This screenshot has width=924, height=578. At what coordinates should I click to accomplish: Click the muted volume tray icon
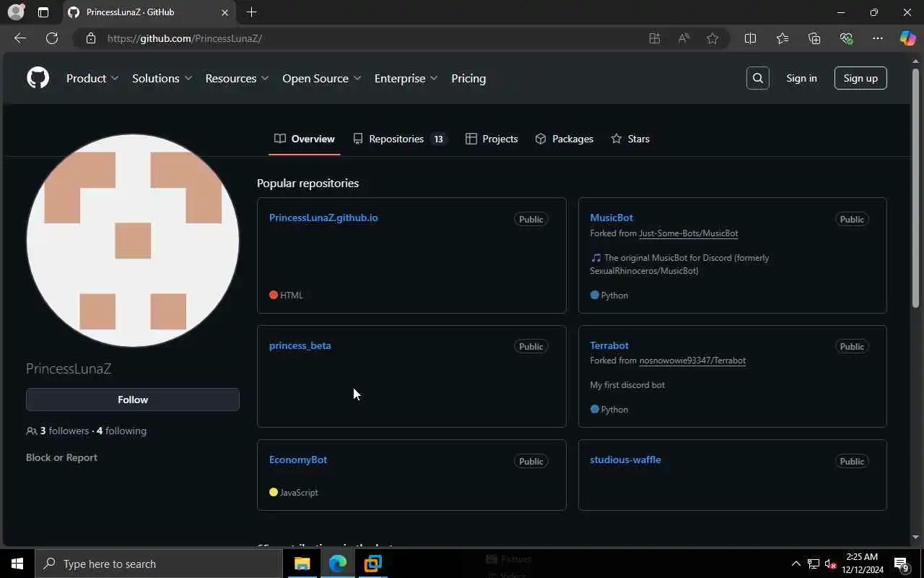point(831,564)
